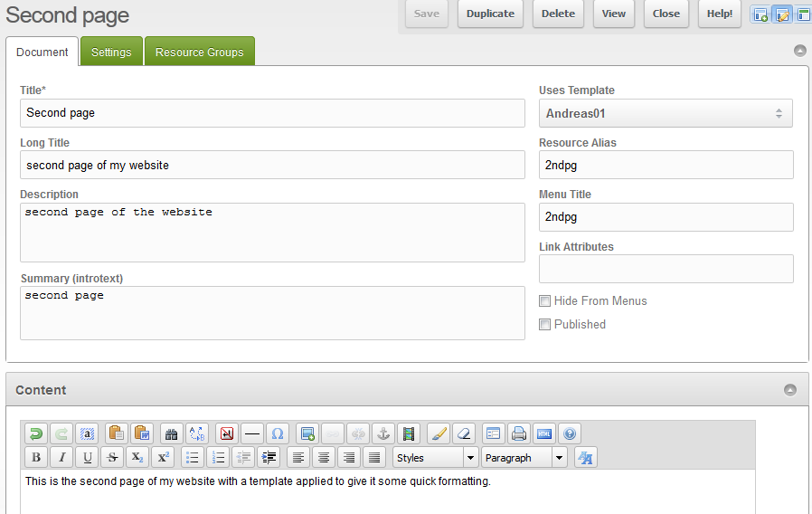The image size is (812, 514).
Task: Switch to the Resource Groups tab
Action: (x=199, y=52)
